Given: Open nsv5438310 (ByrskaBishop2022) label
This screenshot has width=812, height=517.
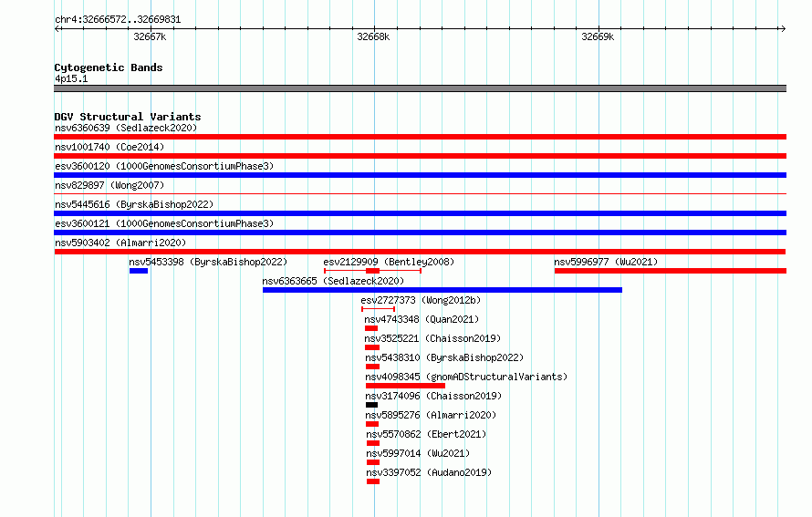Looking at the screenshot, I should (444, 357).
